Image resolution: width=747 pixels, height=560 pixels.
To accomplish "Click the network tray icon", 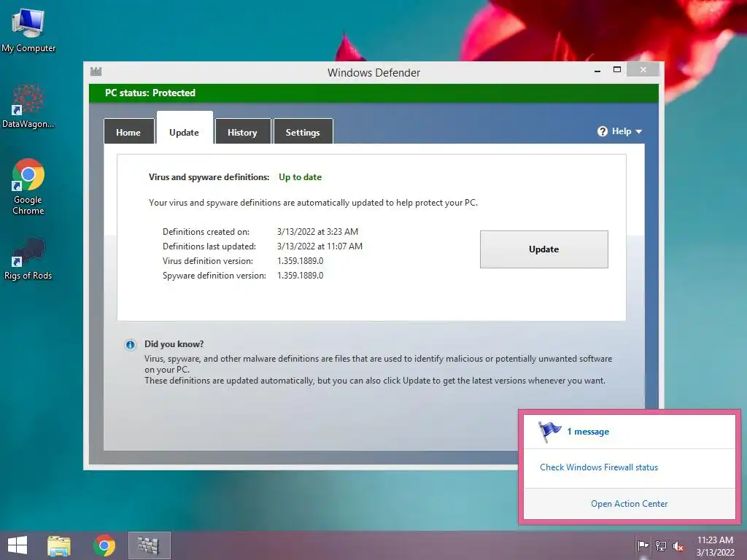I will tap(661, 545).
